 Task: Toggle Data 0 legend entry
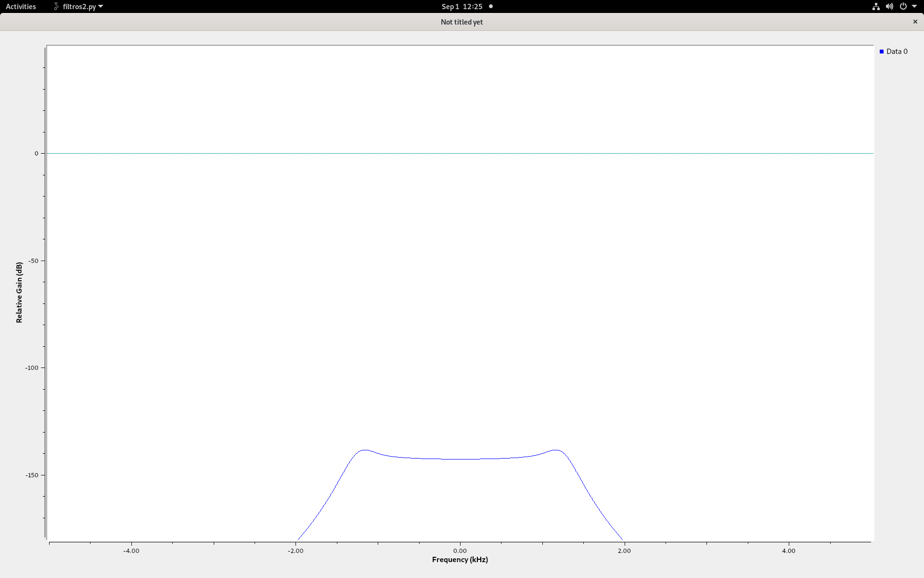(x=893, y=52)
